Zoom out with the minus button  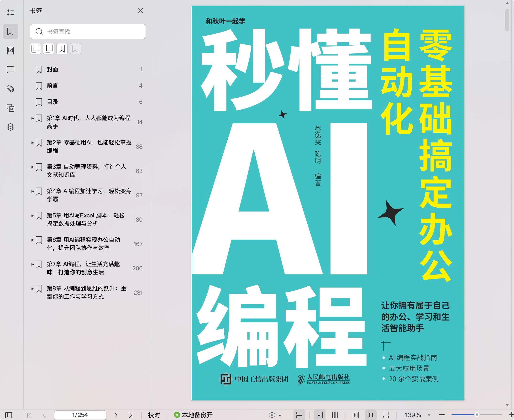click(x=442, y=415)
